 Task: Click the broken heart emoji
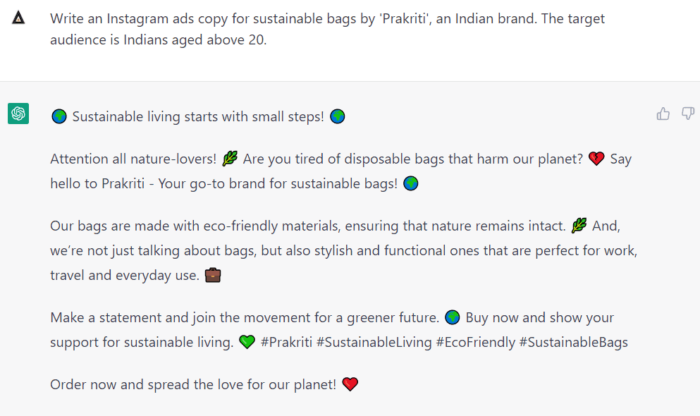tap(597, 159)
